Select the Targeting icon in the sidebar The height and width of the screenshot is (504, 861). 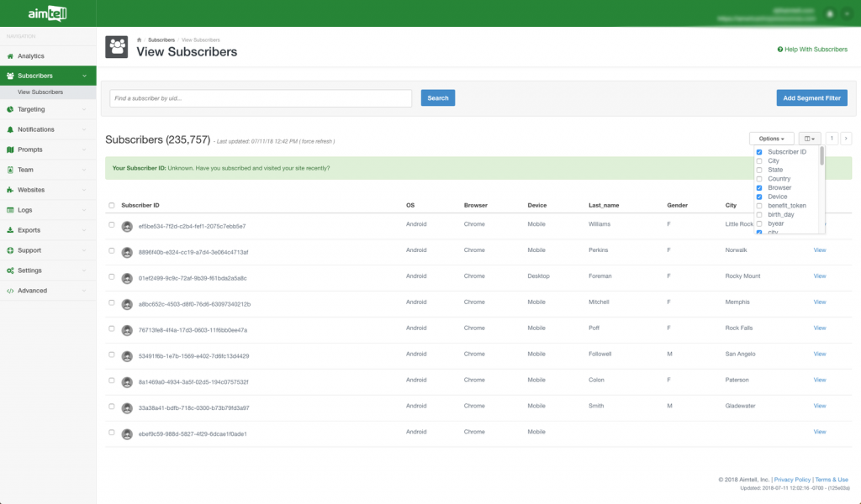[10, 110]
